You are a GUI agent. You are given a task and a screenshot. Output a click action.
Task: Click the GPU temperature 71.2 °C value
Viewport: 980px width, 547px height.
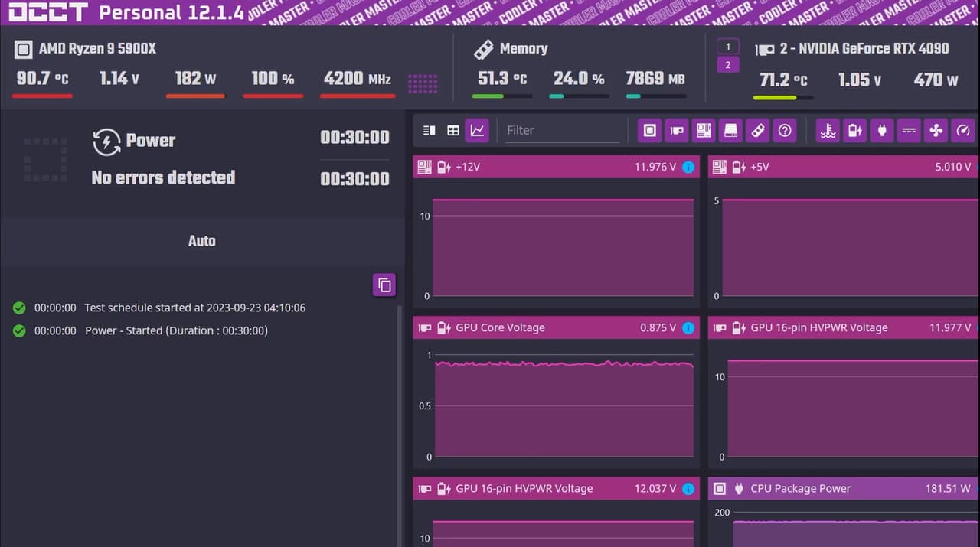[783, 80]
